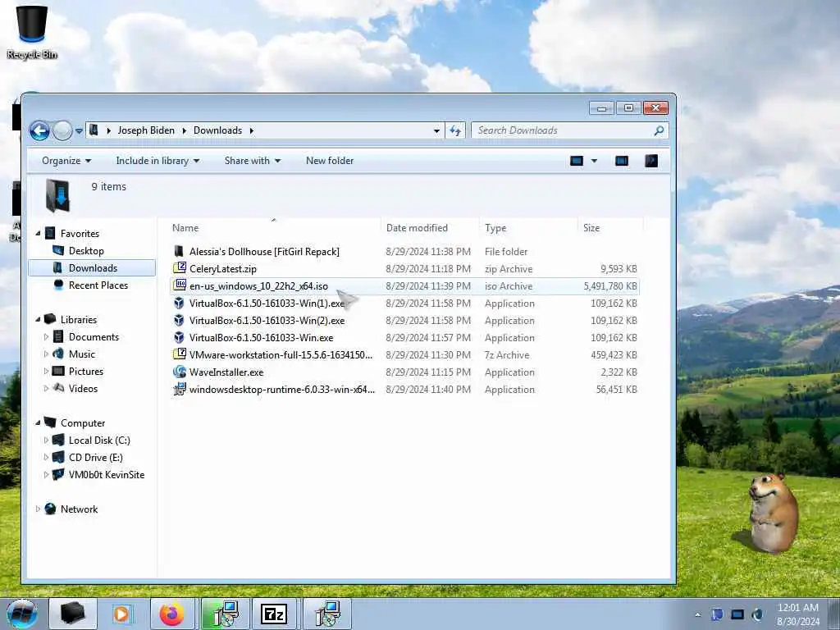Viewport: 840px width, 630px height.
Task: Open Recent Places in sidebar
Action: tap(98, 285)
